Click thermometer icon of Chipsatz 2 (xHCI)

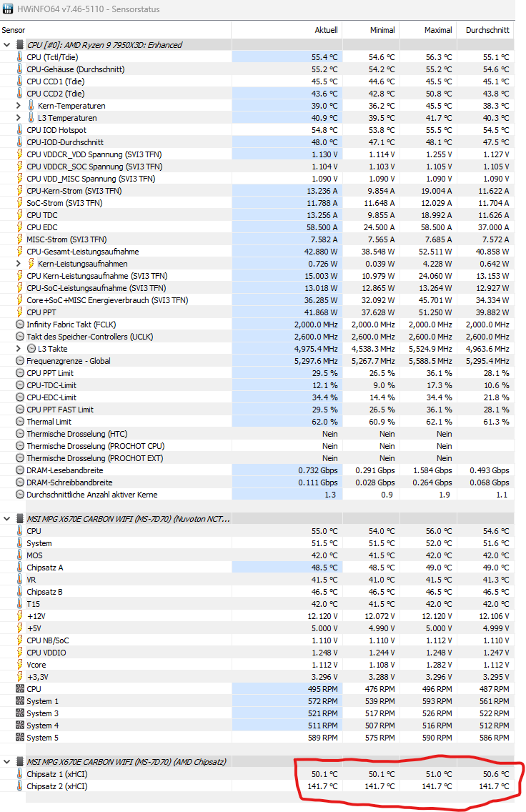20,786
